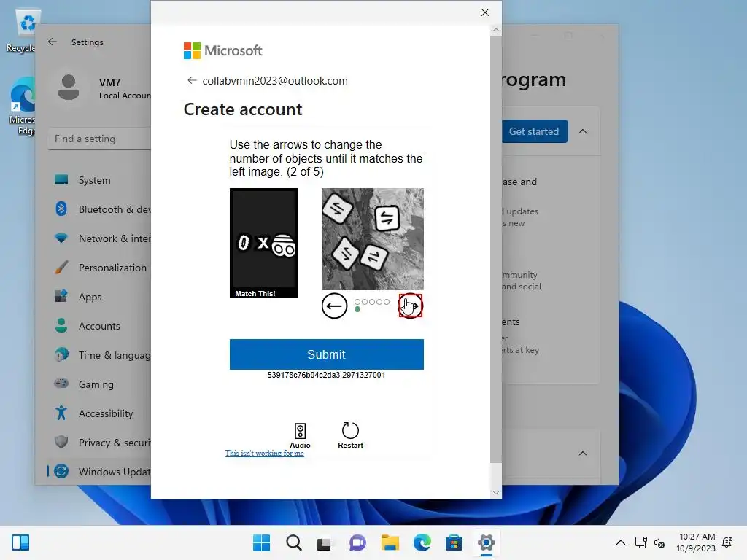Open the Chat app on taskbar
Screen dimensions: 747x560
coord(357,542)
